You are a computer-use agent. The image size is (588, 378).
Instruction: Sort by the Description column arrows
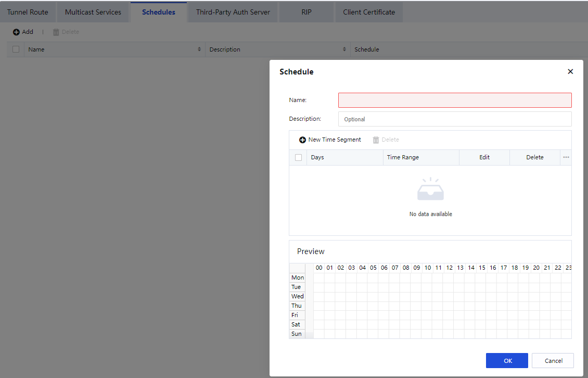[x=344, y=49]
